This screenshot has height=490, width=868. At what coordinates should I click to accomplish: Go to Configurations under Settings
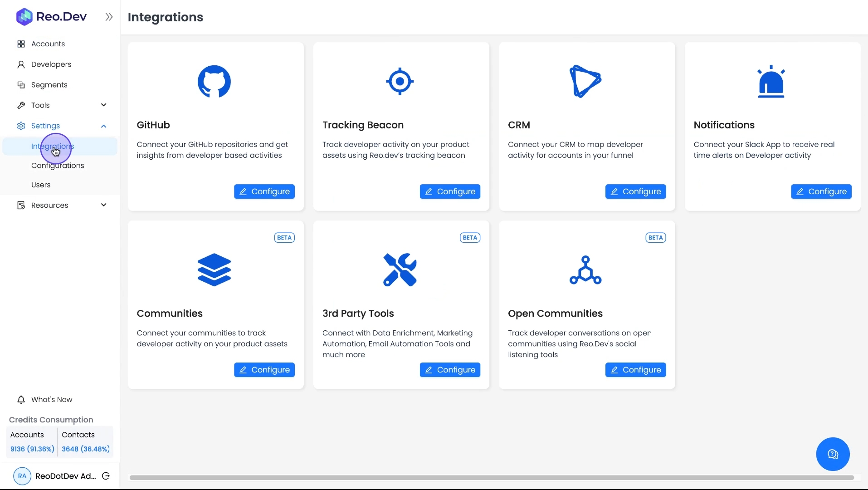(x=58, y=166)
